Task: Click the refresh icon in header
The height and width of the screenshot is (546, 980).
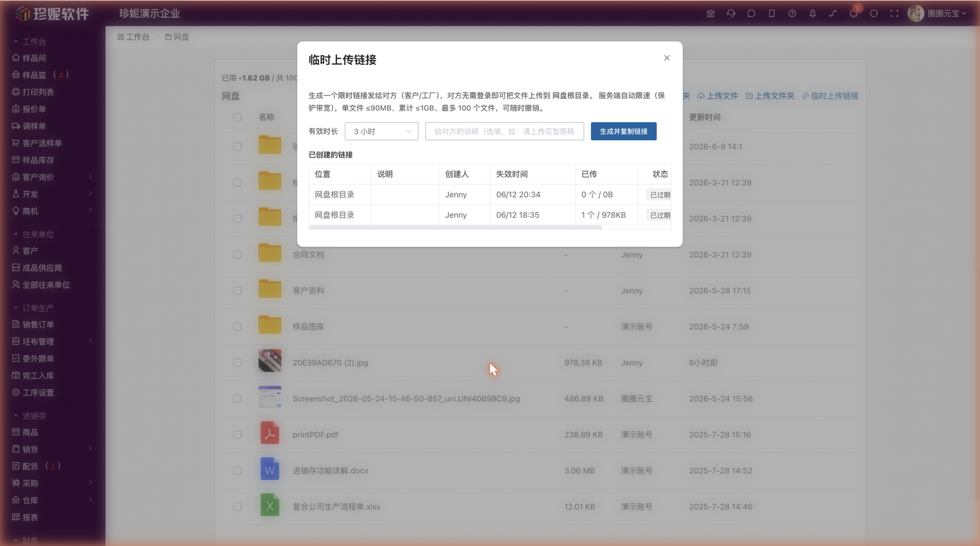Action: (874, 13)
